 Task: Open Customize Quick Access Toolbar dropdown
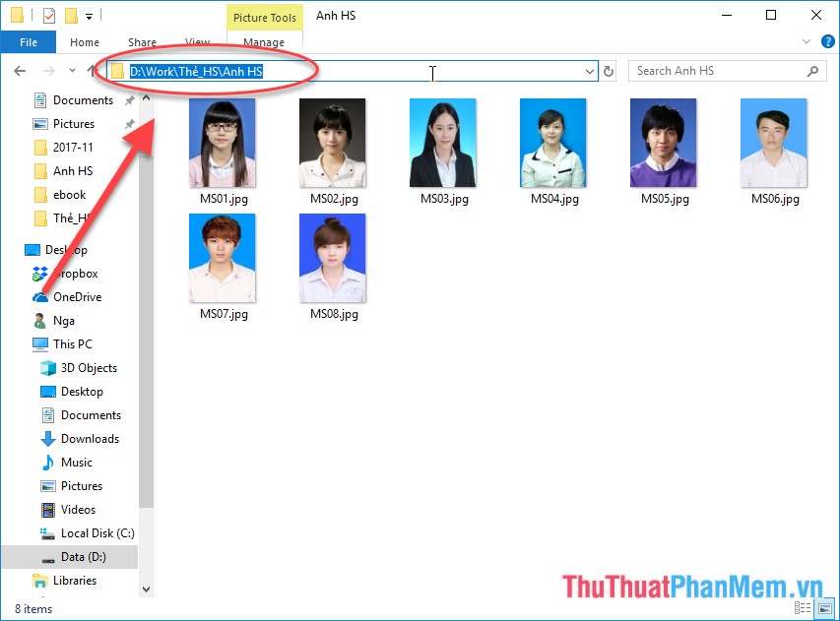90,16
